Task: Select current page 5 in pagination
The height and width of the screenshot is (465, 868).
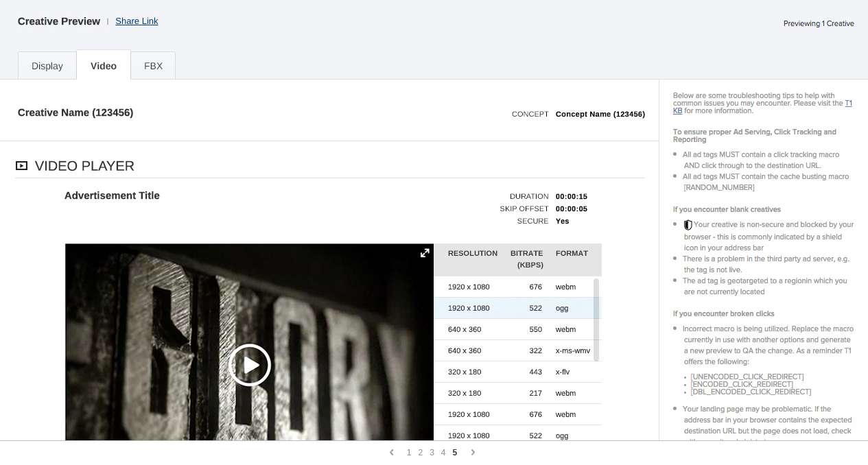Action: coord(454,453)
